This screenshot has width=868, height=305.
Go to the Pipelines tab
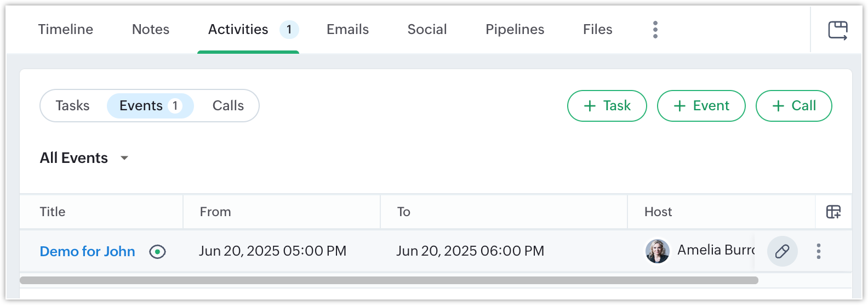tap(515, 30)
